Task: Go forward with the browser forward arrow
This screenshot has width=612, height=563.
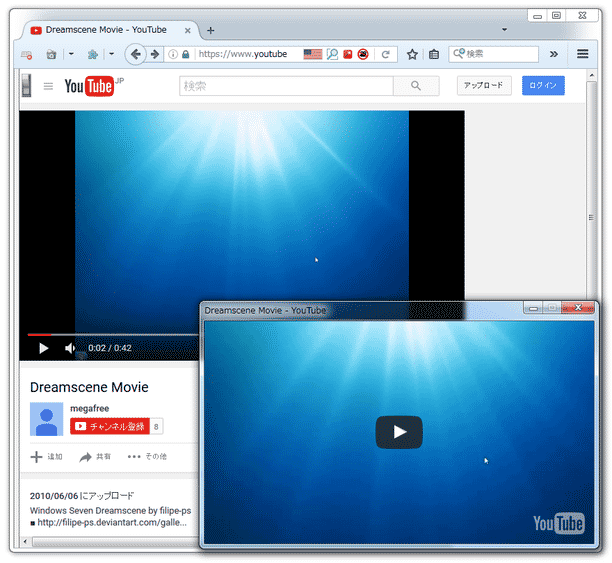Action: pyautogui.click(x=155, y=54)
